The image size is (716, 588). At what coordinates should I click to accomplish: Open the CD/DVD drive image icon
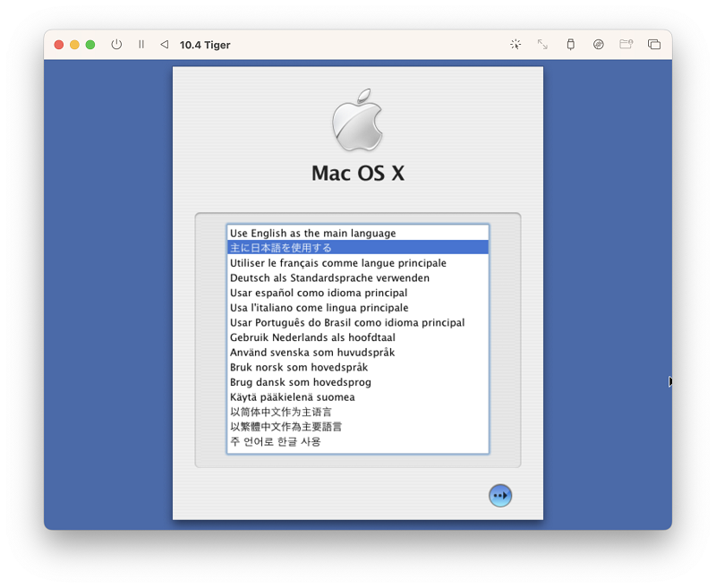coord(598,44)
